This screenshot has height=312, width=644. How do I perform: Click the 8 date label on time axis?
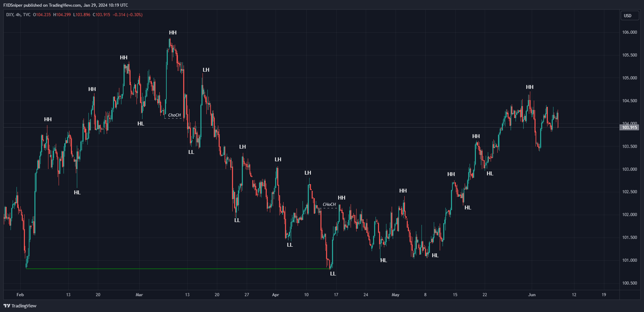[425, 295]
